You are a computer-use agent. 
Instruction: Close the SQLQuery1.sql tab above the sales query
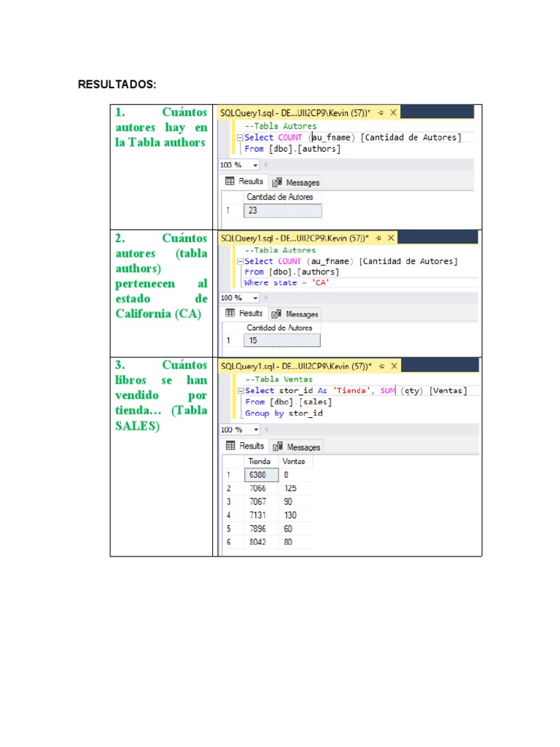pos(393,365)
